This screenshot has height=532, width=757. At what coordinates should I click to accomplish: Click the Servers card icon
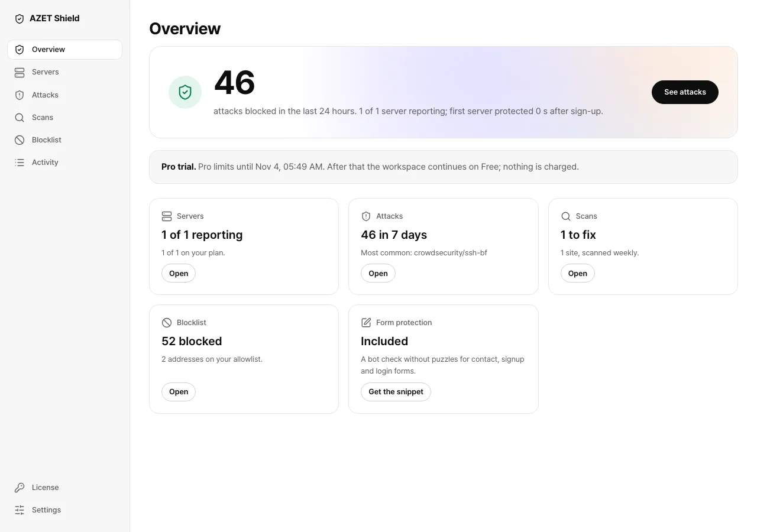click(x=167, y=216)
